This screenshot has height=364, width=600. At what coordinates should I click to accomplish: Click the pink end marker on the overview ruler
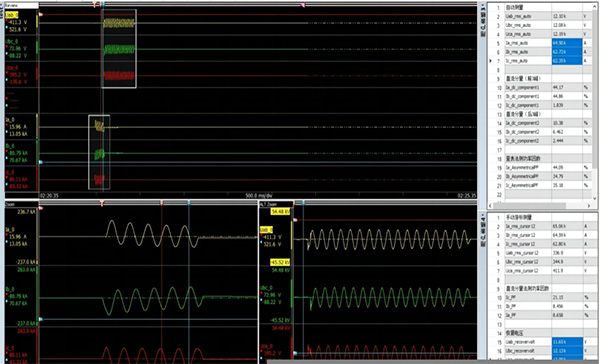pos(303,5)
